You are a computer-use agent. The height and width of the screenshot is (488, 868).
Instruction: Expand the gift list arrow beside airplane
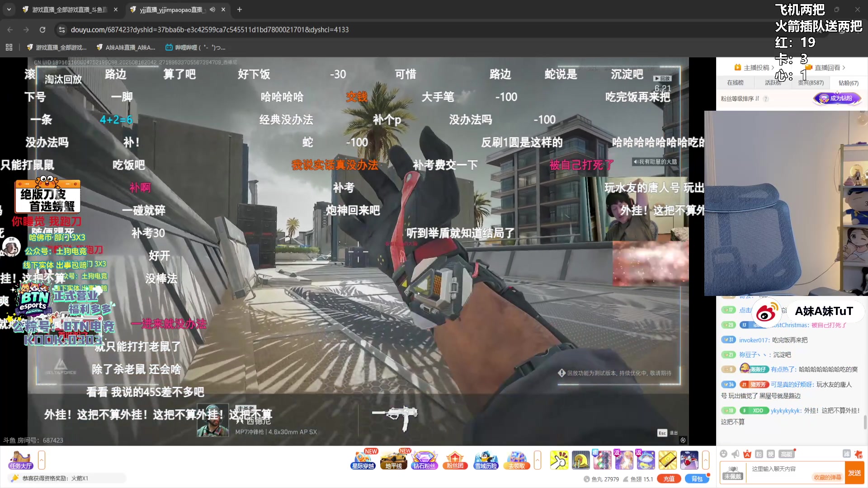pyautogui.click(x=705, y=460)
